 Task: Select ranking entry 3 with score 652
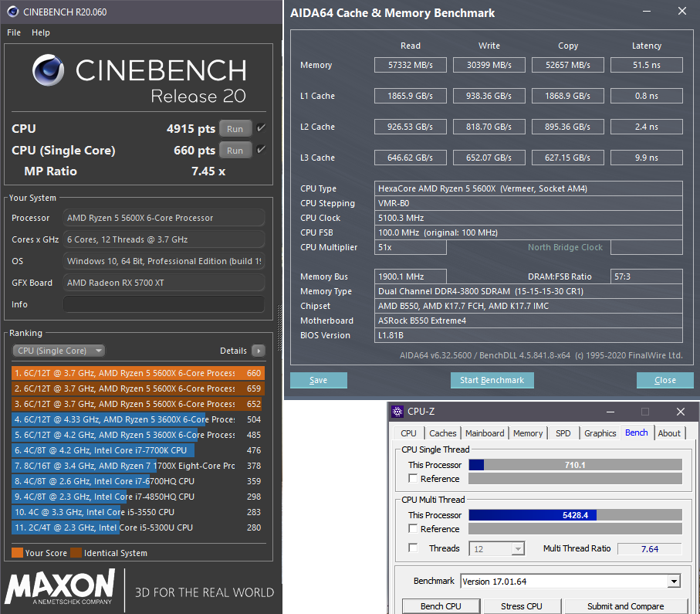tap(138, 404)
